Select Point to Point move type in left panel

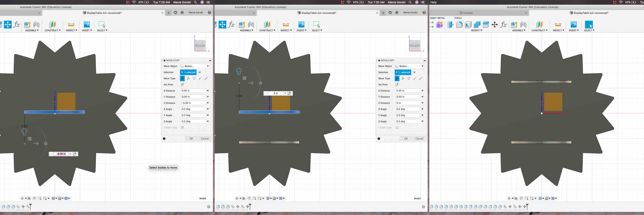pos(200,78)
